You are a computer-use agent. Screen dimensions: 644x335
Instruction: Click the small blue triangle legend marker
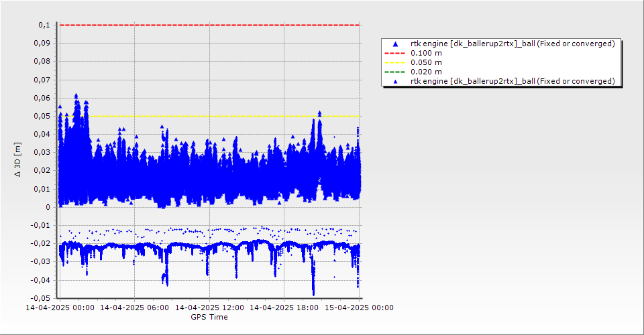tap(396, 82)
